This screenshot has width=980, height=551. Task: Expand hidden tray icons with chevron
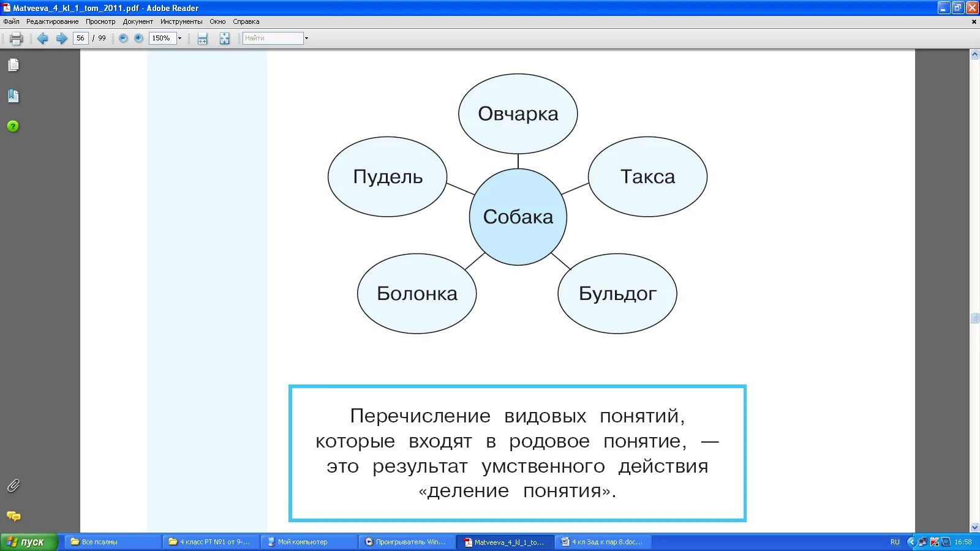pyautogui.click(x=911, y=542)
